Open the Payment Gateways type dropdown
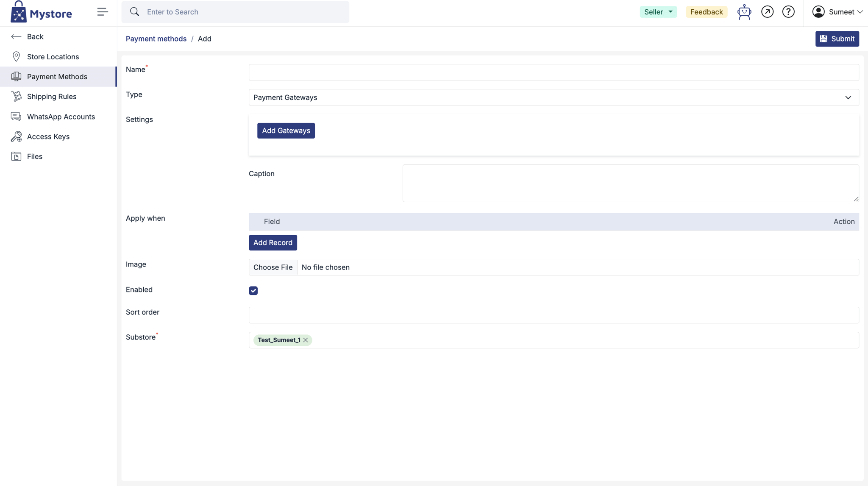The width and height of the screenshot is (868, 486). (x=554, y=97)
